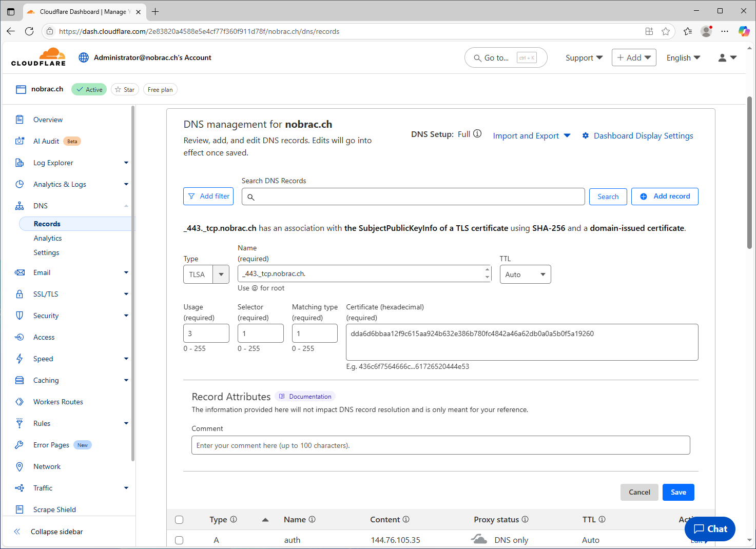Image resolution: width=756 pixels, height=549 pixels.
Task: Click the sidebar vertical scrollbar
Action: (x=133, y=283)
